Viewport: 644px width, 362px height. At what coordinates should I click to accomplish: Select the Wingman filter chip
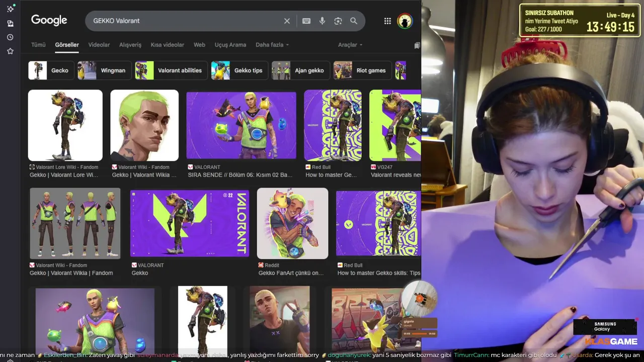pos(105,70)
